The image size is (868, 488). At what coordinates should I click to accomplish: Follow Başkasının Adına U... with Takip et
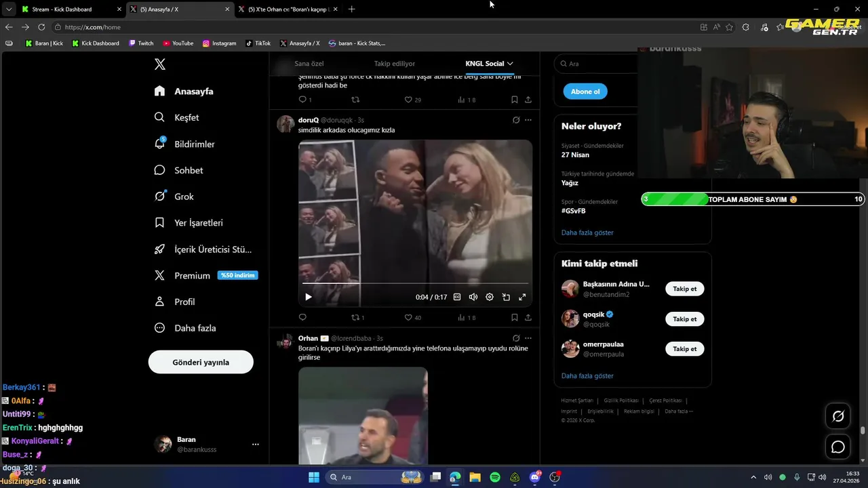click(685, 289)
